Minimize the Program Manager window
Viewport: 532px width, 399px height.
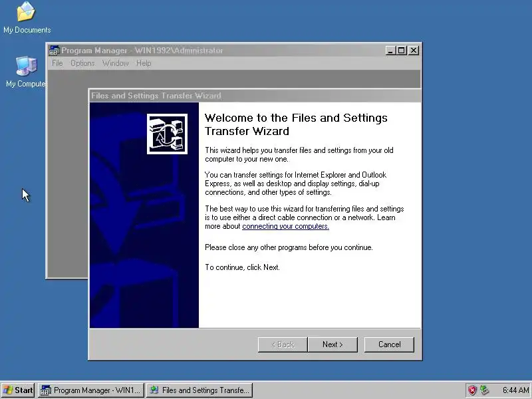(390, 51)
